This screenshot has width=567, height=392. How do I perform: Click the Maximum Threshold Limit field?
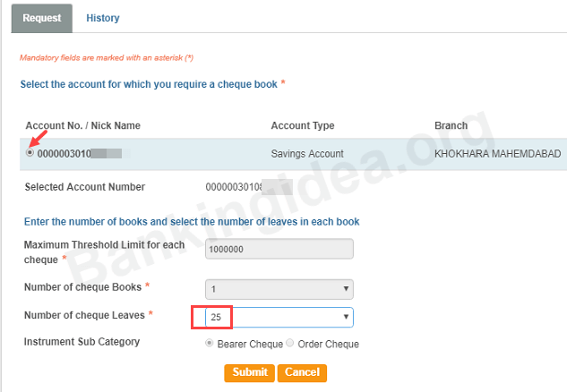pyautogui.click(x=279, y=249)
